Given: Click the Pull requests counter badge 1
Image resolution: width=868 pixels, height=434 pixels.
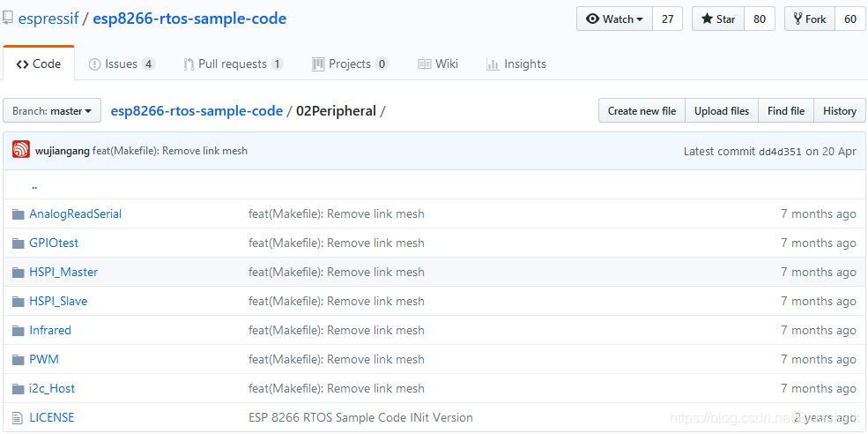Looking at the screenshot, I should [x=277, y=64].
